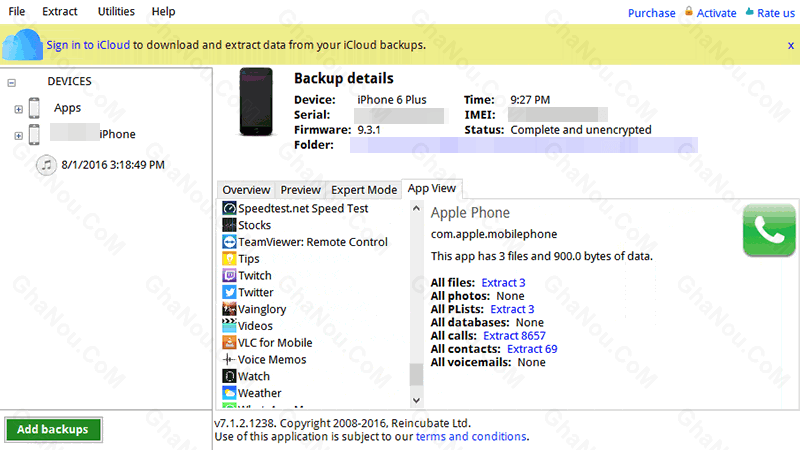The width and height of the screenshot is (800, 450).
Task: Click the Apps device phone icon
Action: coord(34,108)
